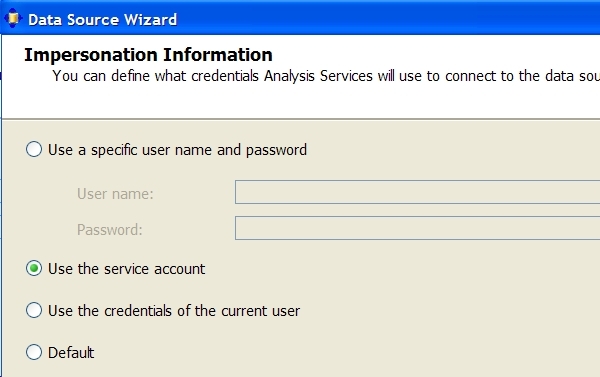Viewport: 600px width, 377px height.
Task: Choose the current user credentials radio circle
Action: coord(34,310)
